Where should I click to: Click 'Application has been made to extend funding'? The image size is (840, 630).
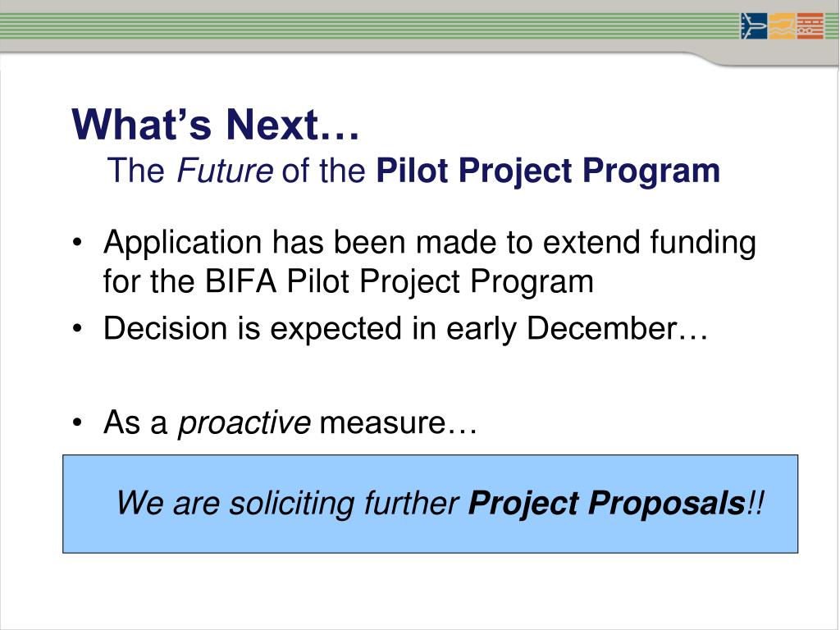click(430, 243)
